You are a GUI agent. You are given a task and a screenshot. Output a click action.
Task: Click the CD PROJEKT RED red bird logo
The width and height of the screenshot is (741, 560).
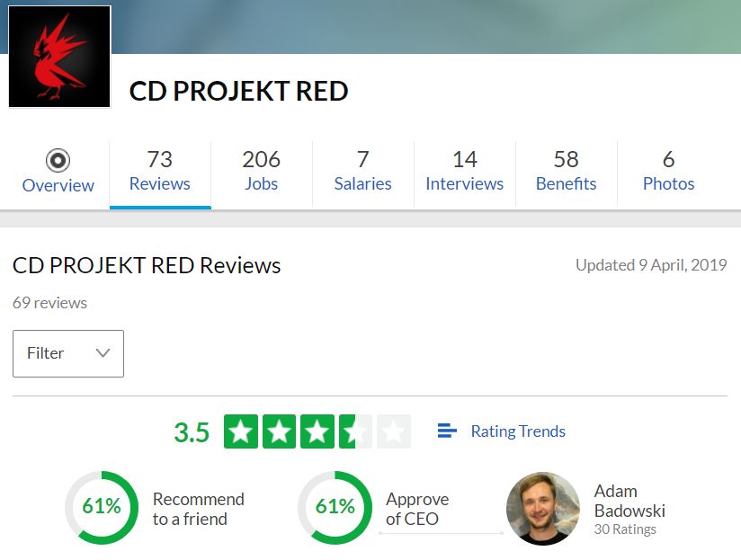tap(59, 57)
